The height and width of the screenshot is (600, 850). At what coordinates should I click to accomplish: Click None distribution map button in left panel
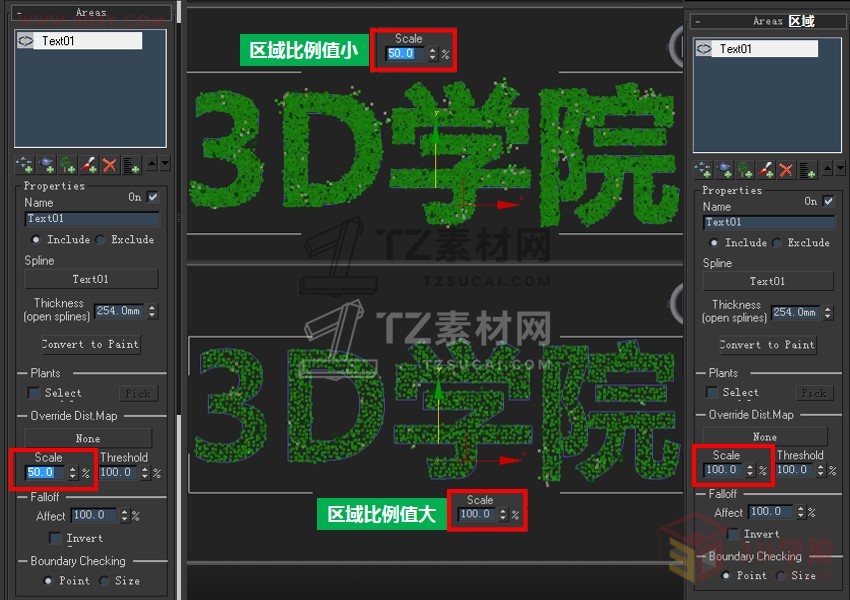click(x=88, y=438)
